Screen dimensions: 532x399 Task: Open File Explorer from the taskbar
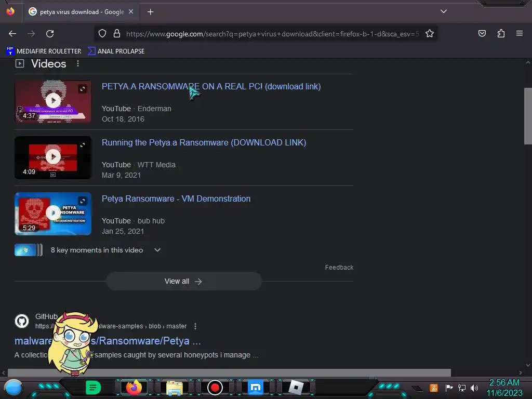click(175, 388)
